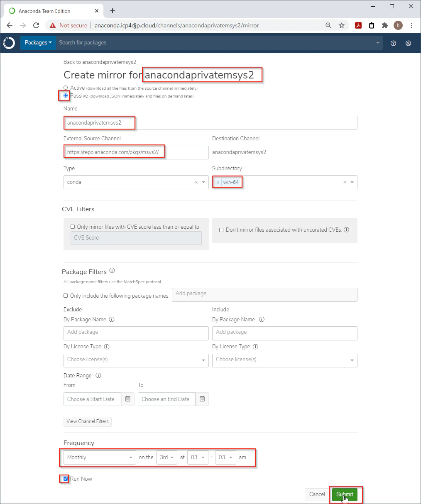The width and height of the screenshot is (421, 504).
Task: Open the End Date calendar icon
Action: [202, 399]
